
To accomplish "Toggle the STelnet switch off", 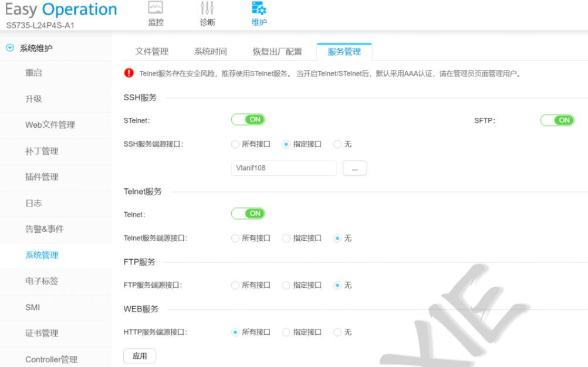I will click(248, 120).
